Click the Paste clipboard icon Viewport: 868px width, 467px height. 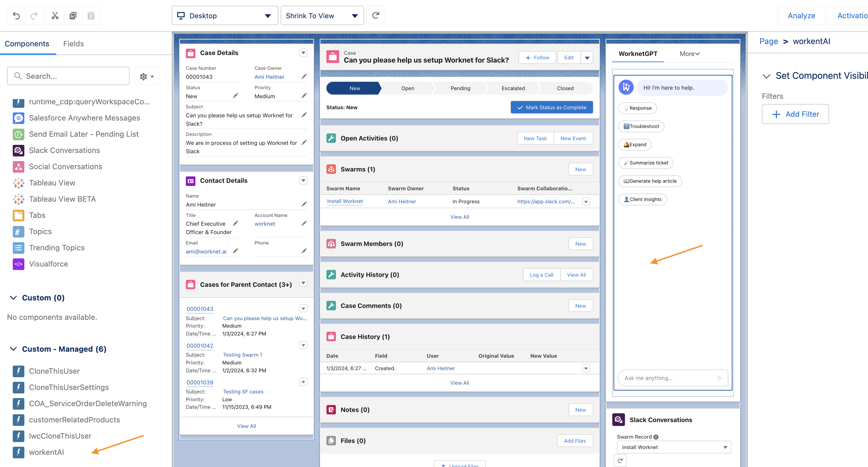point(91,15)
